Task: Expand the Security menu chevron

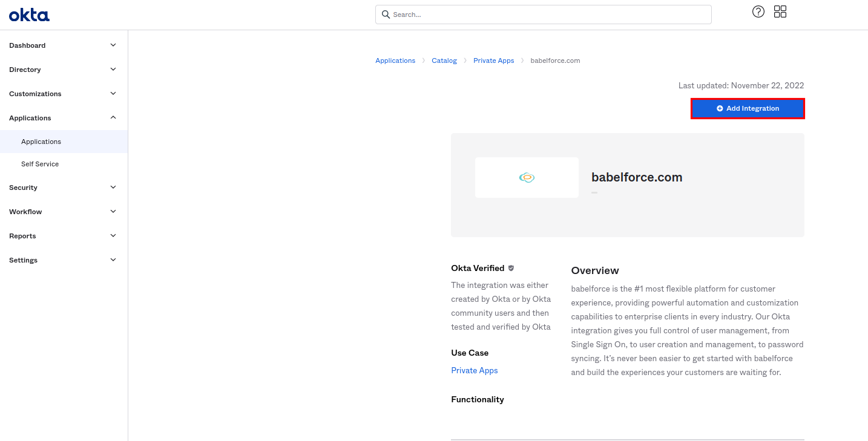Action: (113, 188)
